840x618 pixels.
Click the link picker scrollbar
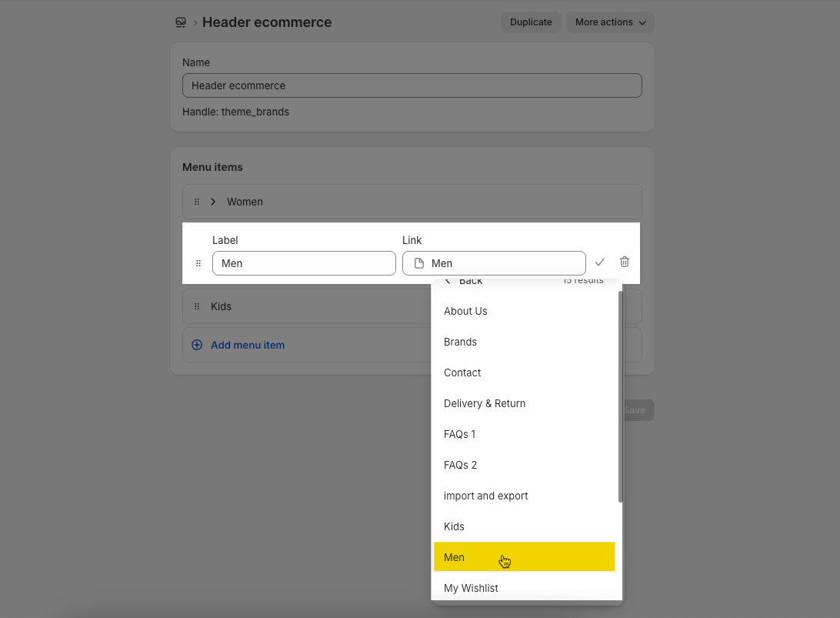pos(620,396)
